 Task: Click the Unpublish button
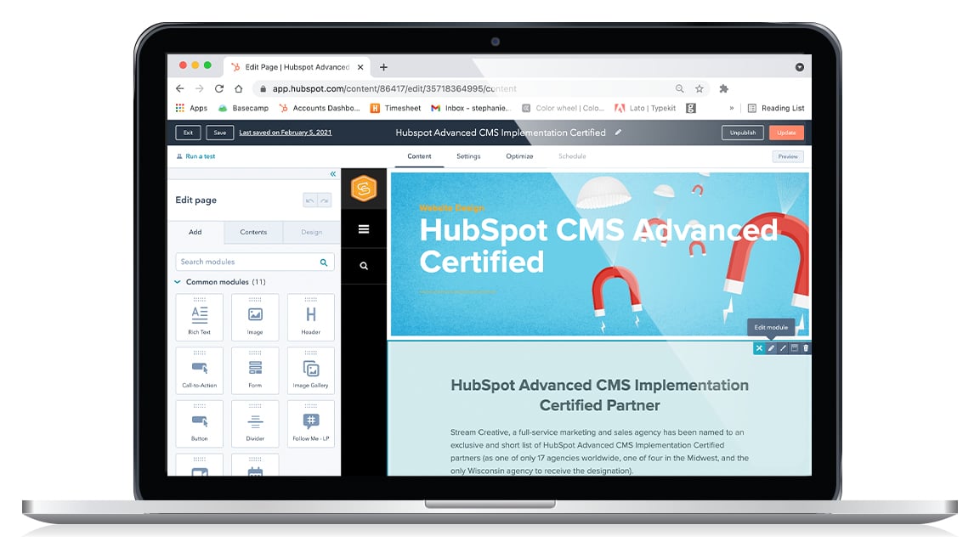743,133
